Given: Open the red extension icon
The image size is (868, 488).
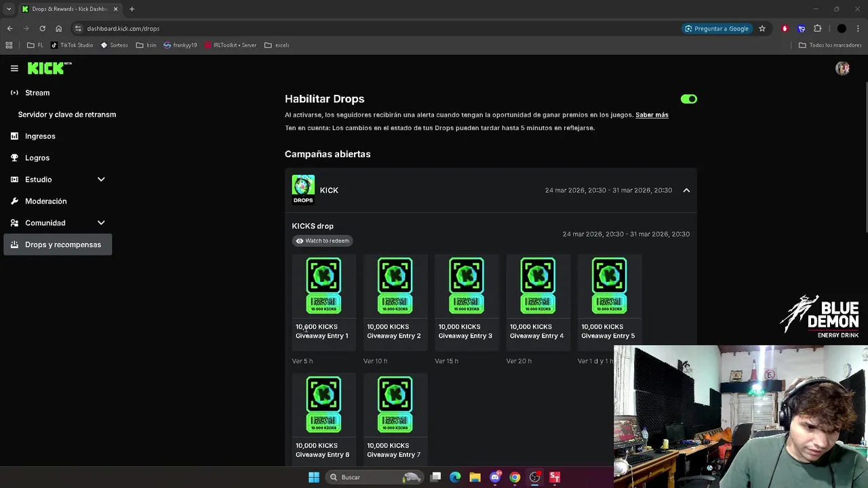Looking at the screenshot, I should pyautogui.click(x=785, y=28).
